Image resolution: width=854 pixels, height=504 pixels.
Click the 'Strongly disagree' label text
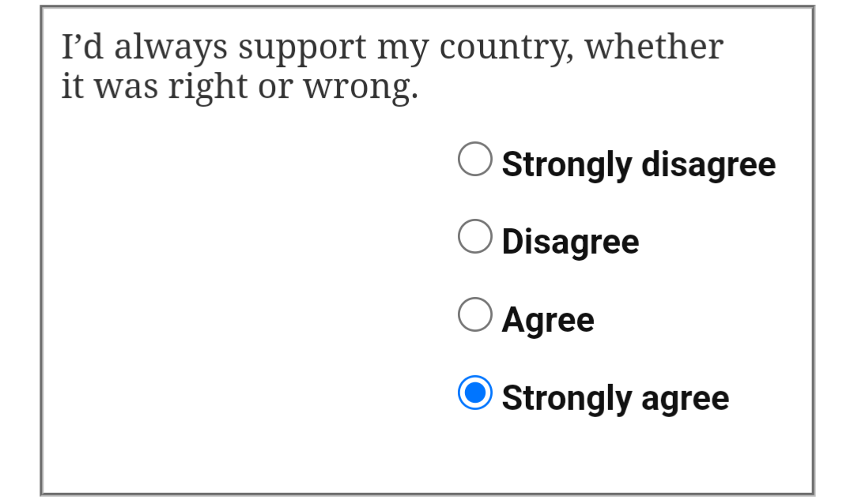tap(638, 164)
